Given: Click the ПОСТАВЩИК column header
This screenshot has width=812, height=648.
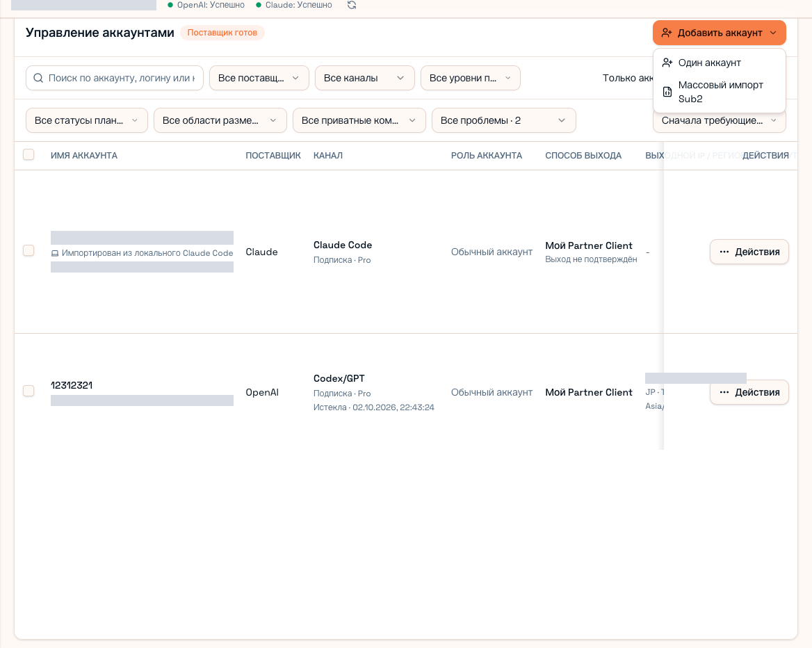Looking at the screenshot, I should click(x=273, y=156).
